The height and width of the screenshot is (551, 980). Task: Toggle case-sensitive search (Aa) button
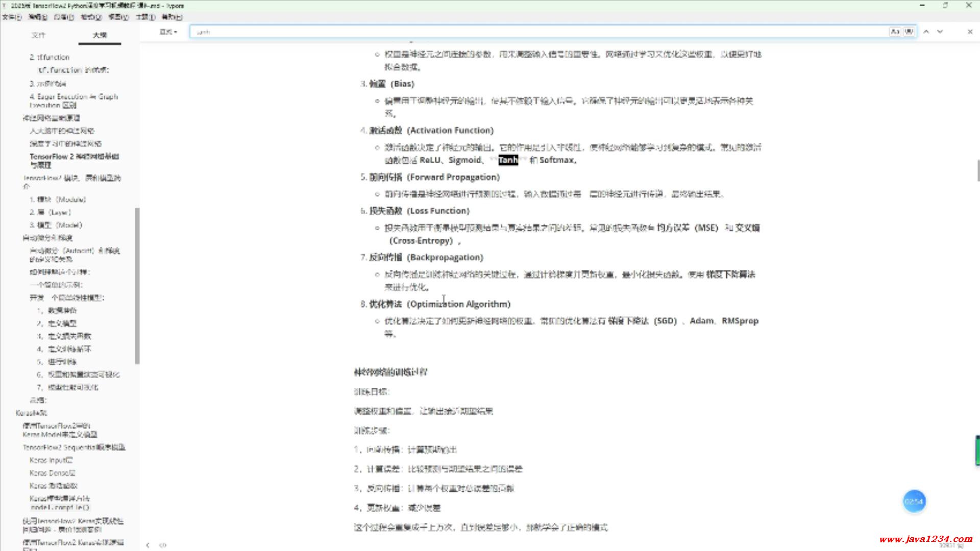(x=895, y=32)
